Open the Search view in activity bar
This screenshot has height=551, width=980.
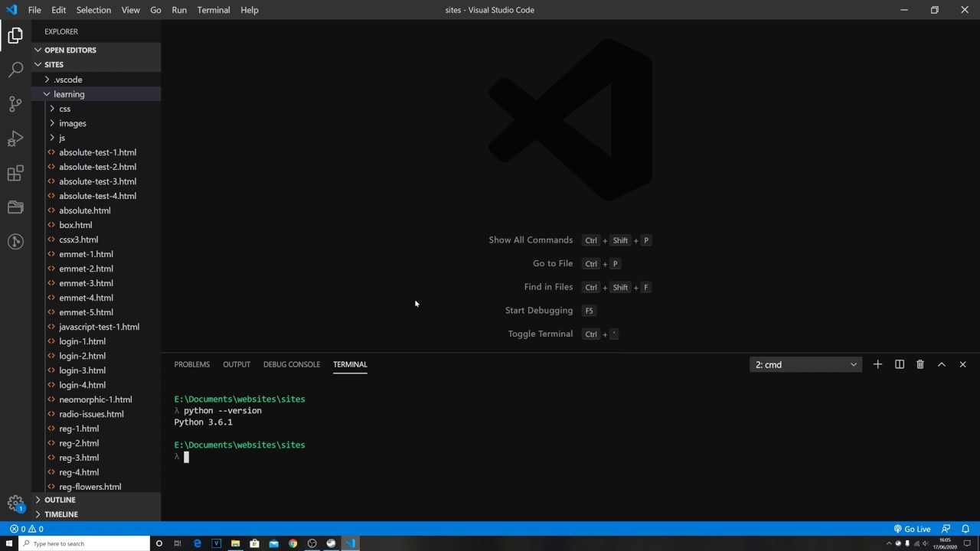(15, 70)
